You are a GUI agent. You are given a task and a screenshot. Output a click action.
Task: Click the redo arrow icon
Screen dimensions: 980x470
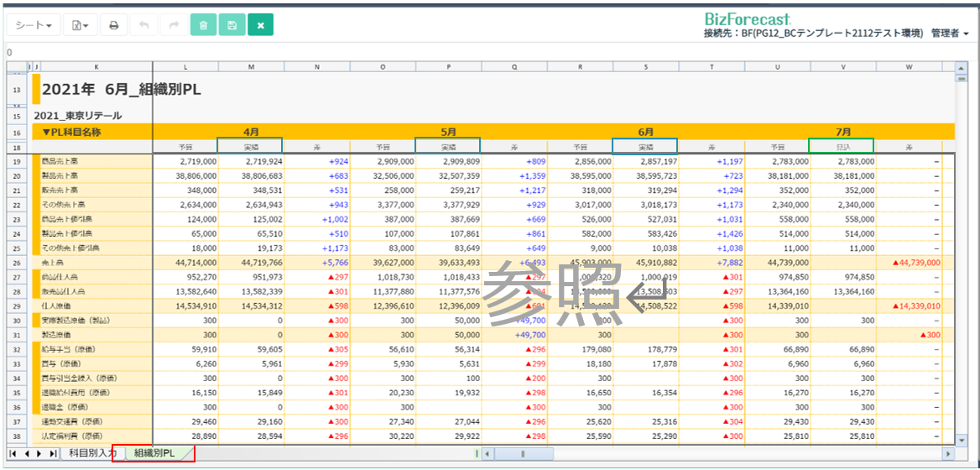pyautogui.click(x=174, y=25)
